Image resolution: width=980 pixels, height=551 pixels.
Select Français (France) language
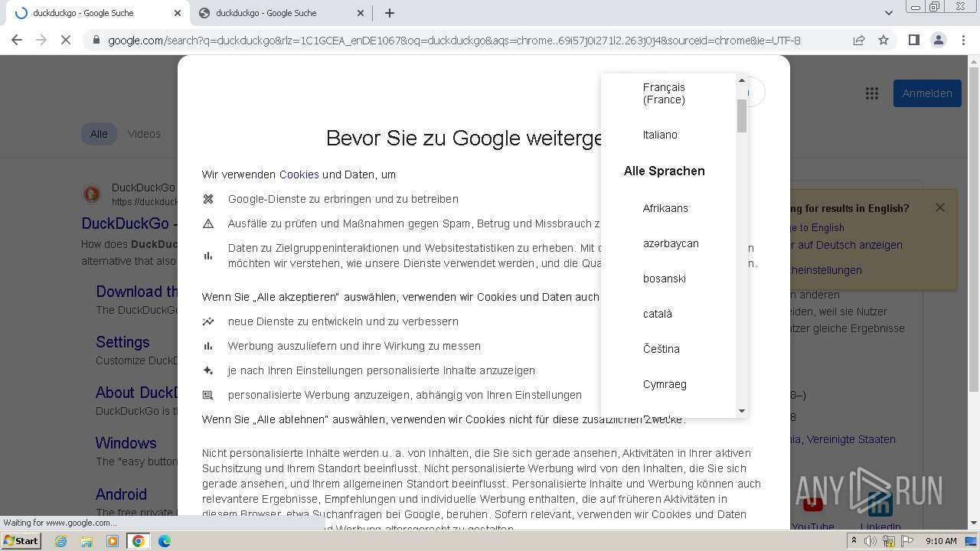pyautogui.click(x=668, y=93)
